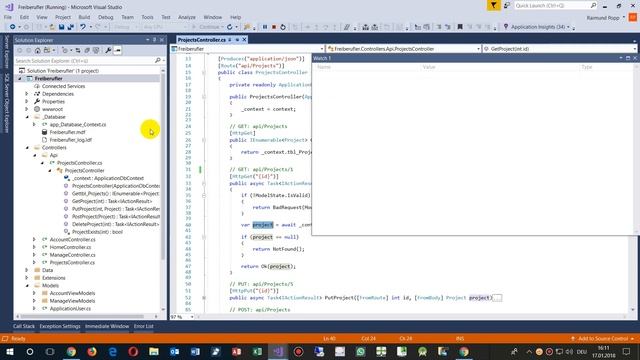
Task: Open the Immediate Window tab
Action: pyautogui.click(x=107, y=326)
